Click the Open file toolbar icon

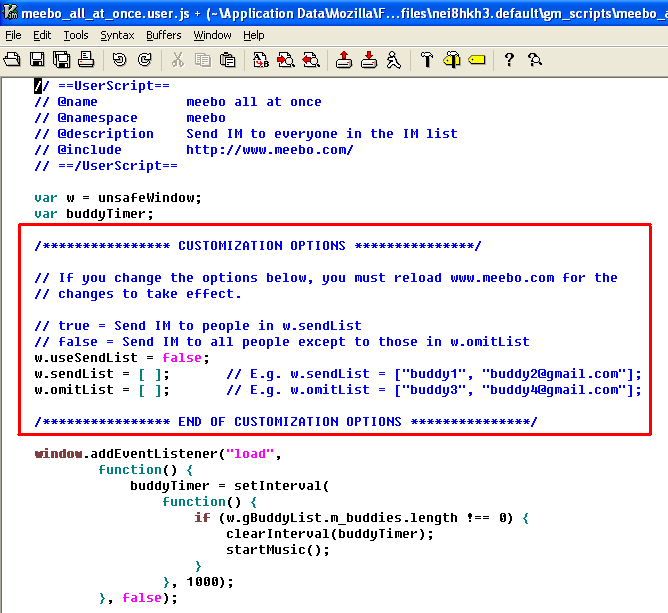pyautogui.click(x=12, y=60)
